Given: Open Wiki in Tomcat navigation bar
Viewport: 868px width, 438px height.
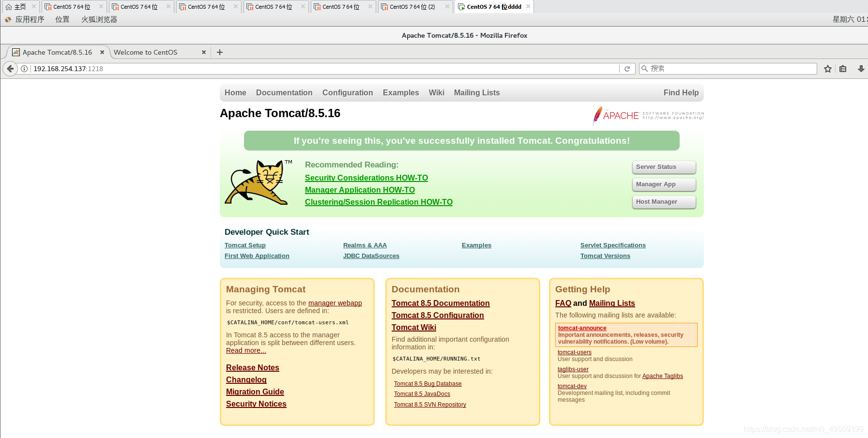Looking at the screenshot, I should [437, 93].
